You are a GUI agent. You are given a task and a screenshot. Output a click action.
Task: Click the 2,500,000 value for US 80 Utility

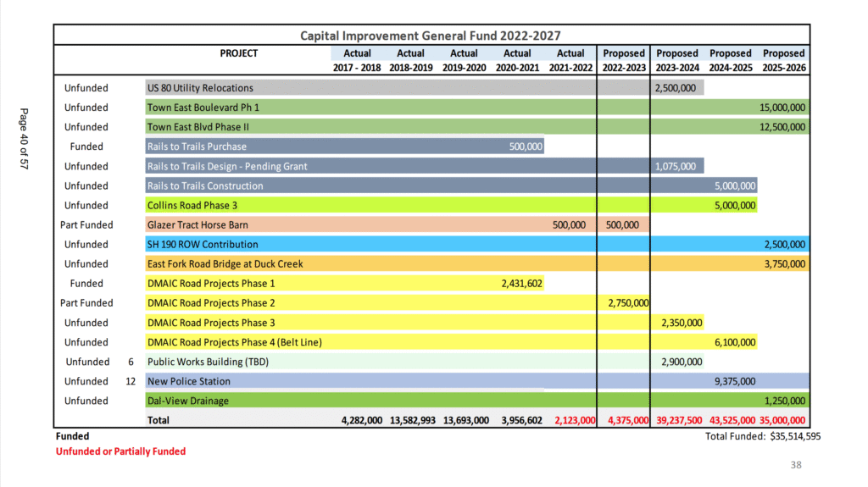[x=676, y=88]
